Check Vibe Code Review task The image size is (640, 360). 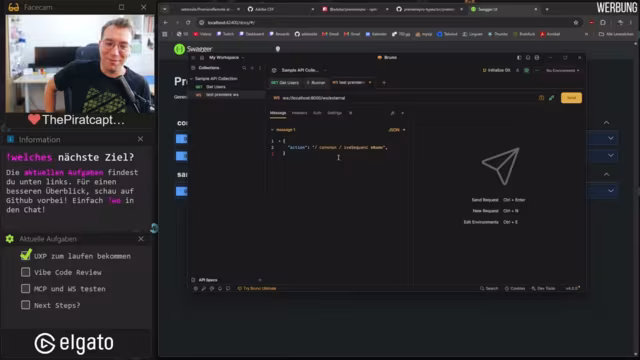25,272
